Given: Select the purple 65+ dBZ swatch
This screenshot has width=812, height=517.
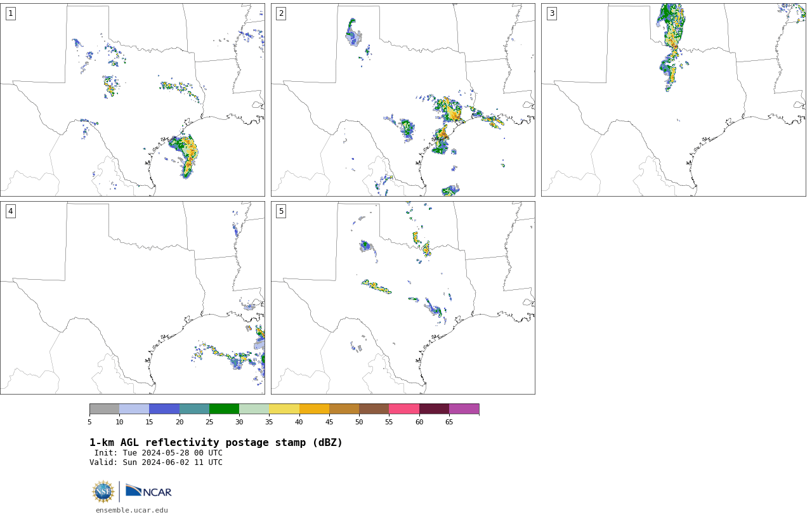Looking at the screenshot, I should [x=464, y=409].
